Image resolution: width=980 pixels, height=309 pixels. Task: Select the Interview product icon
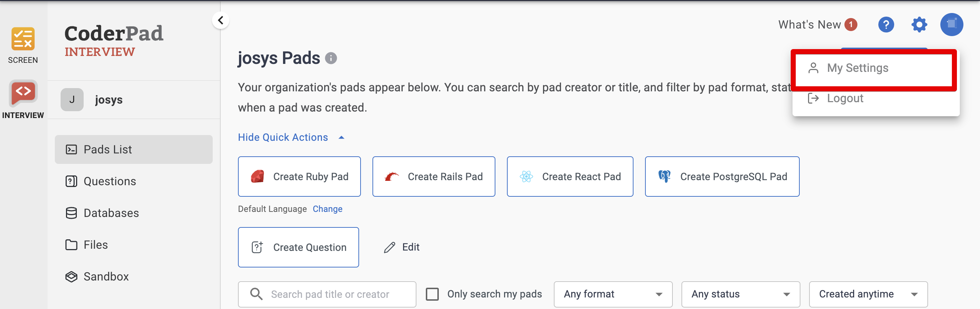click(x=23, y=92)
